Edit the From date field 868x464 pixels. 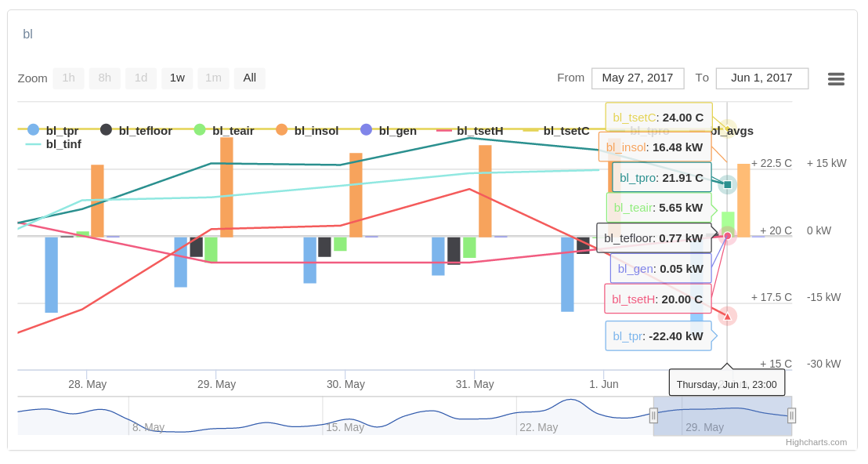click(x=637, y=78)
